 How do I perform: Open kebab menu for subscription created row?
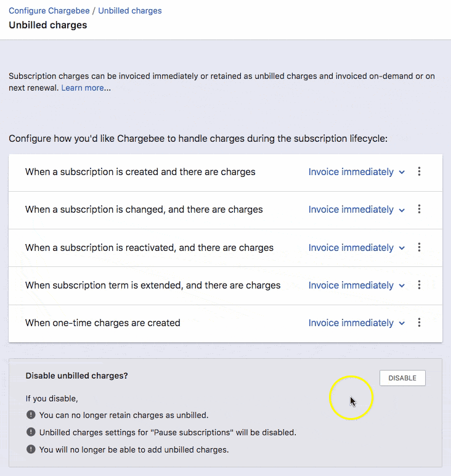tap(419, 172)
